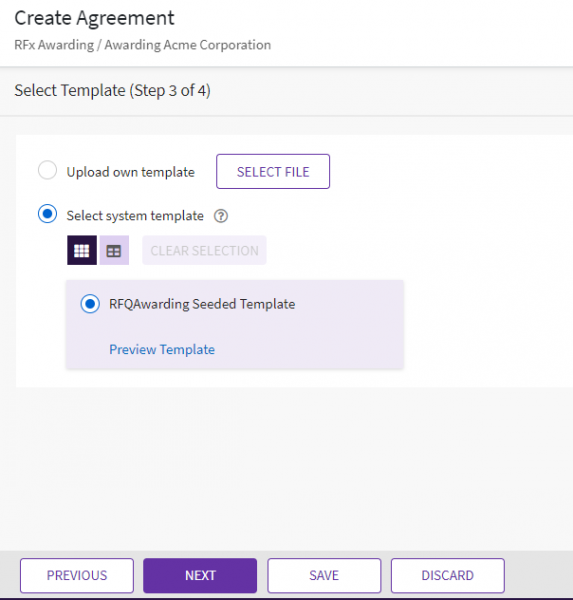Viewport: 573px width, 600px height.
Task: Open the RFx Awarding breadcrumb
Action: tap(54, 45)
